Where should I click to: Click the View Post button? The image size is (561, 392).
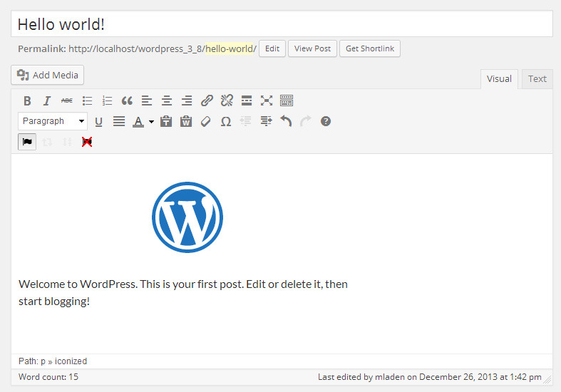coord(312,48)
